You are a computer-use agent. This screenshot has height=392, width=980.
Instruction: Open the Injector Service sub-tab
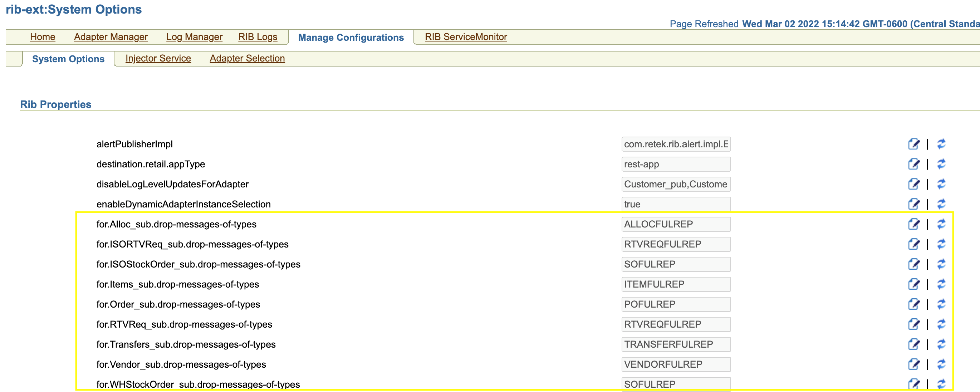point(158,58)
